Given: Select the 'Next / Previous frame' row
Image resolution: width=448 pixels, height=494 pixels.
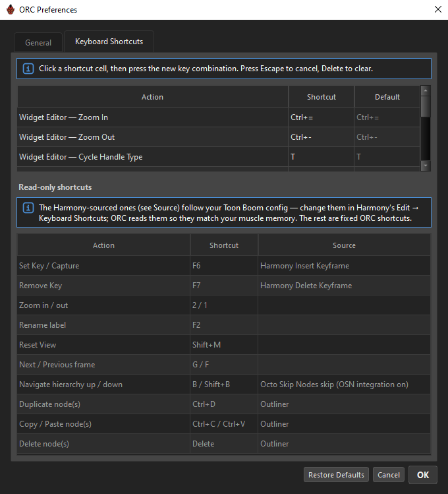Looking at the screenshot, I should [x=224, y=365].
